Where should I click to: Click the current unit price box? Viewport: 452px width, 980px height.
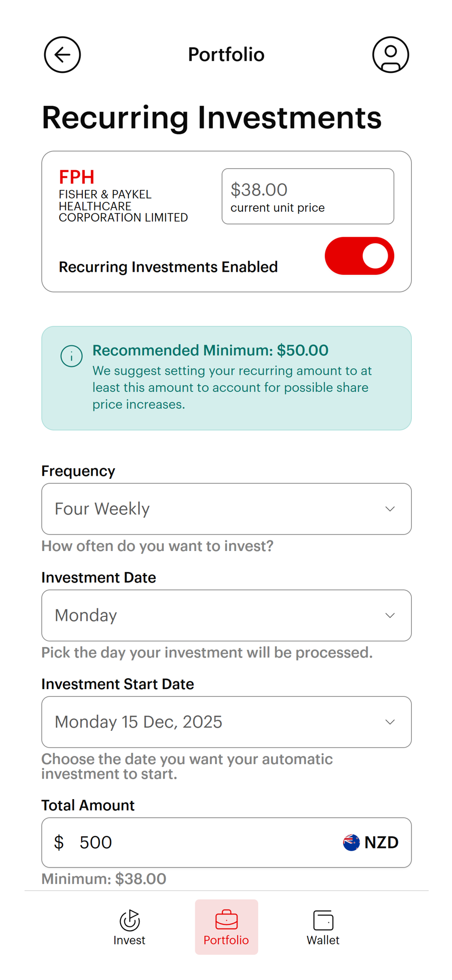(307, 196)
